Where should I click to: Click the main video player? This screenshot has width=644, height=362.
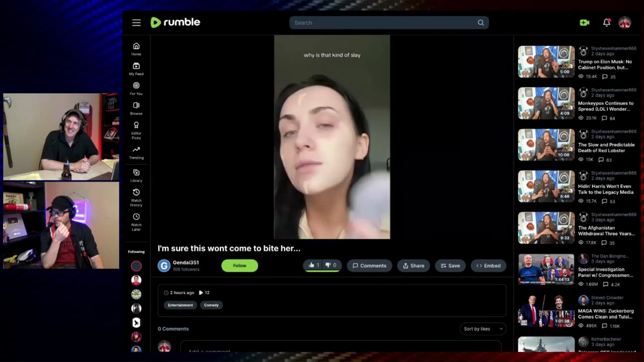click(332, 137)
